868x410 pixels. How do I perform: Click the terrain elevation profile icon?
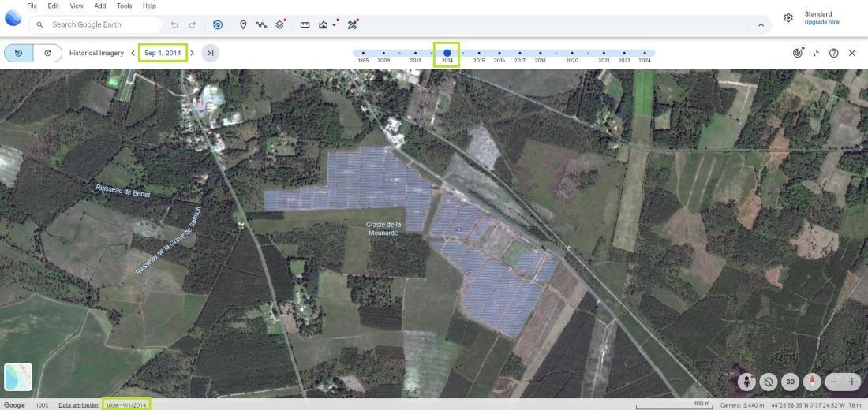pos(324,25)
